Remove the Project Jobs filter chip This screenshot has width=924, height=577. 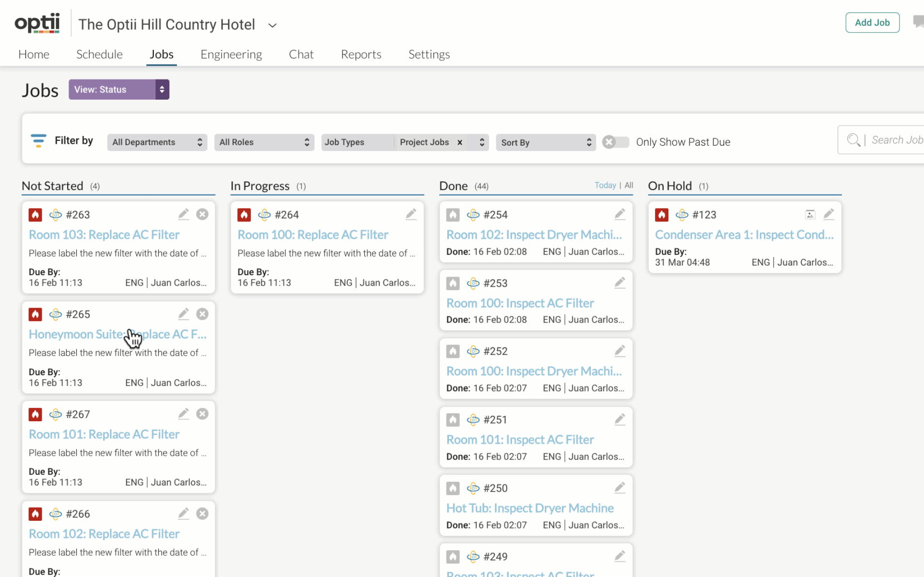coord(459,142)
